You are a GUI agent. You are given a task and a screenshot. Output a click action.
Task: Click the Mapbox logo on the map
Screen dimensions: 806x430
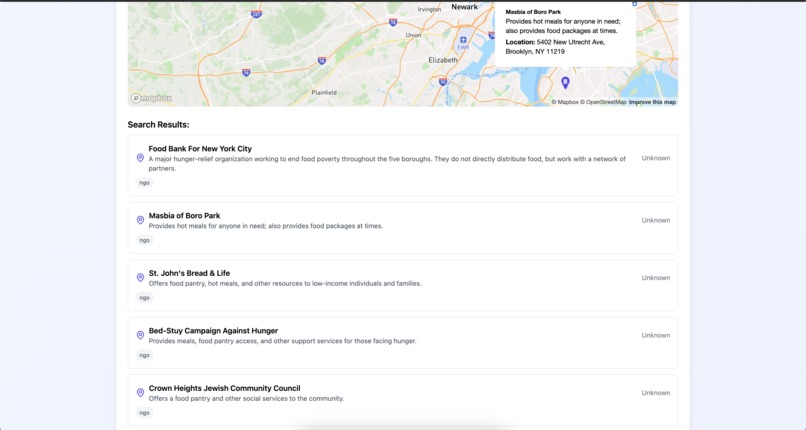point(151,98)
